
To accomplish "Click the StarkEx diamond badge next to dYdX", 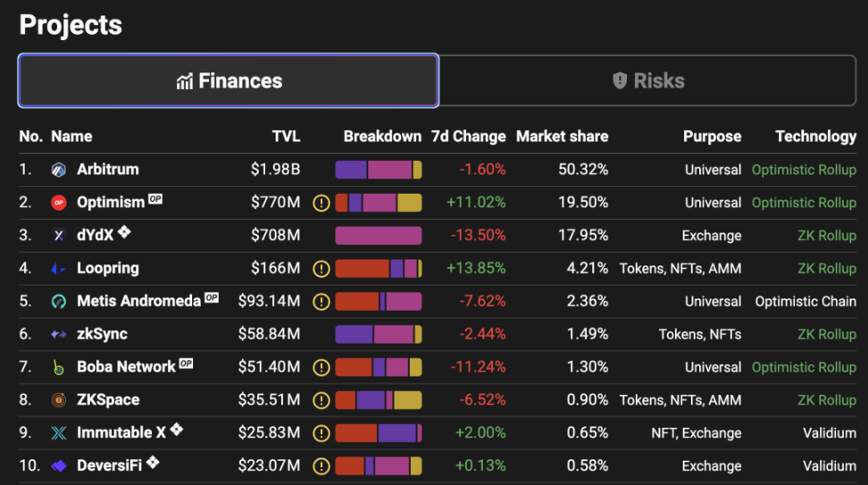I will click(124, 231).
